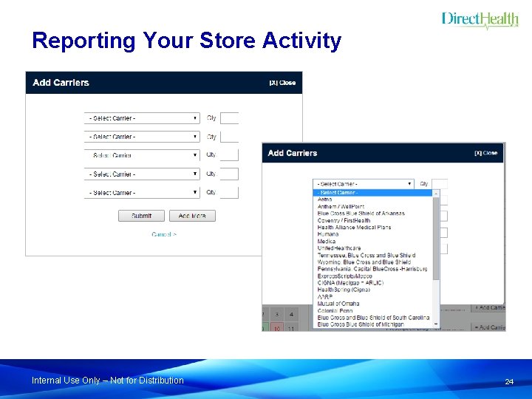Pick Humana from the list
532x399 pixels.
pyautogui.click(x=372, y=234)
